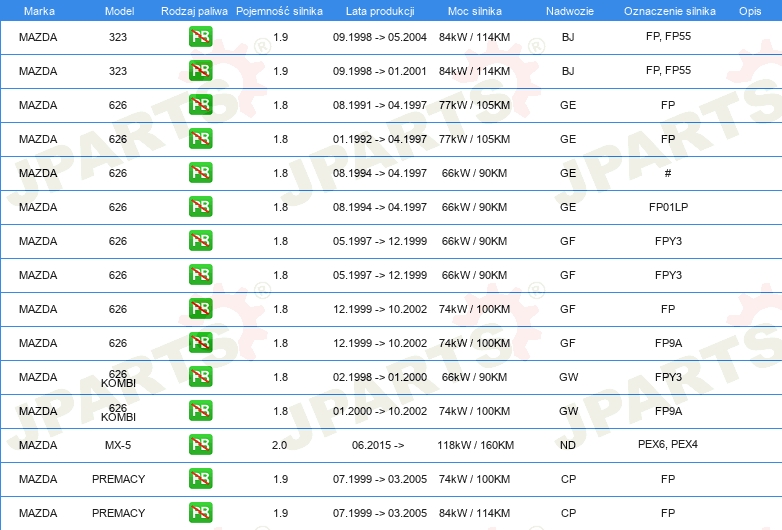This screenshot has height=530, width=782.
Task: Click petrol fuel icon for 323 ending 05.2004
Action: (200, 36)
